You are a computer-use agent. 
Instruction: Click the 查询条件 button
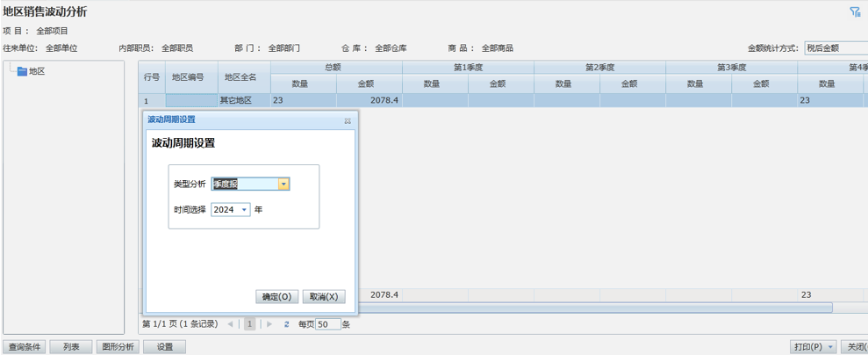point(25,347)
